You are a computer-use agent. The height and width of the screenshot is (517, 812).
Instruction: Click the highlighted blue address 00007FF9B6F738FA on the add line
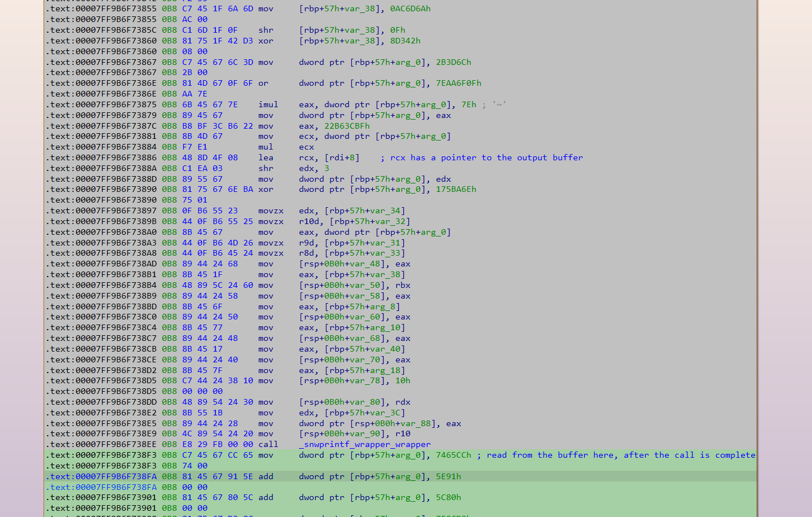(x=103, y=476)
